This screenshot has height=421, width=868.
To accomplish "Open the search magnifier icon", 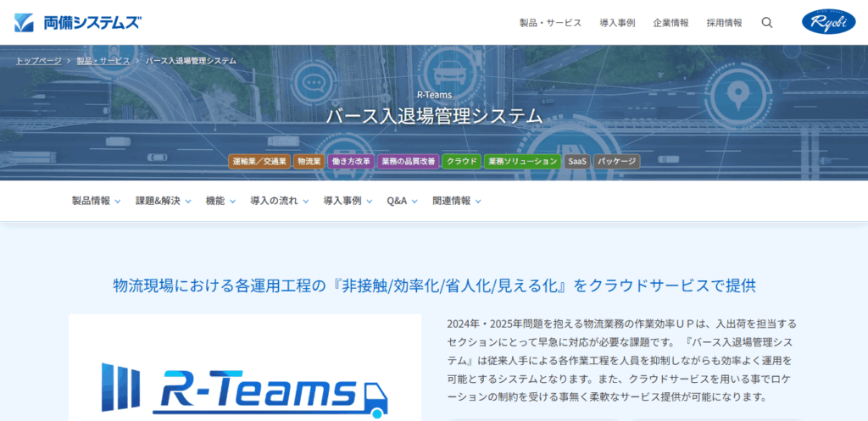I will pyautogui.click(x=766, y=23).
